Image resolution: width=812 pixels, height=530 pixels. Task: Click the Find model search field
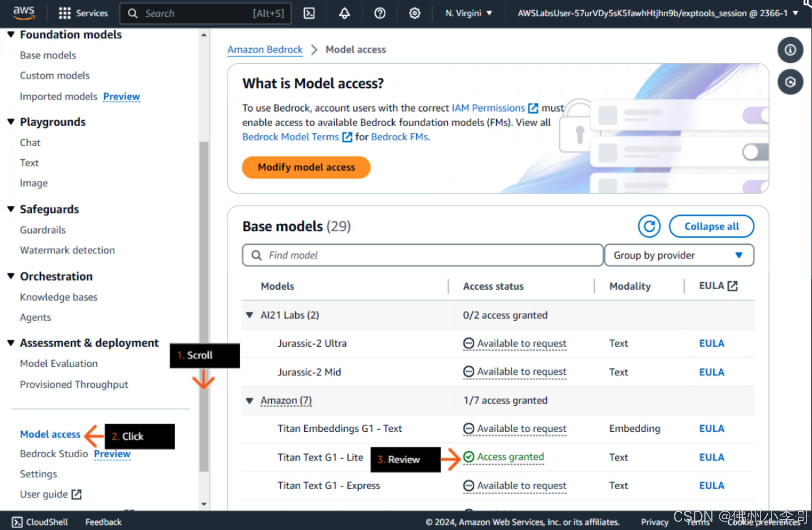422,255
